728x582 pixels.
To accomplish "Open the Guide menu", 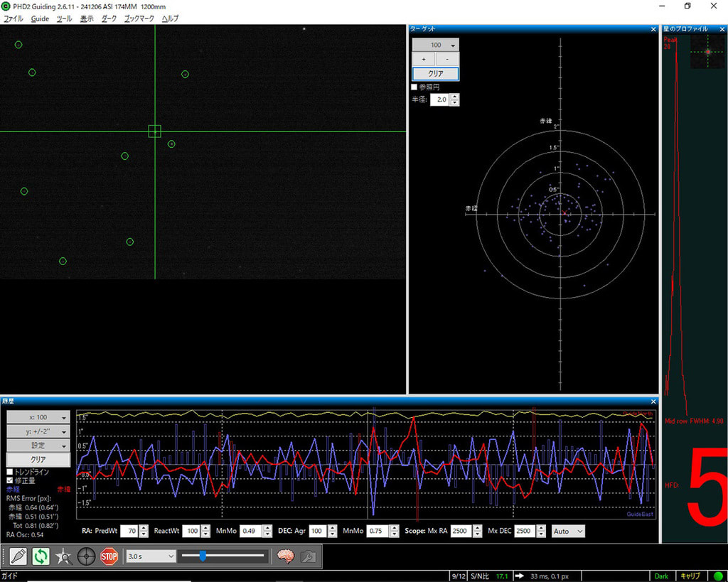I will pos(40,18).
